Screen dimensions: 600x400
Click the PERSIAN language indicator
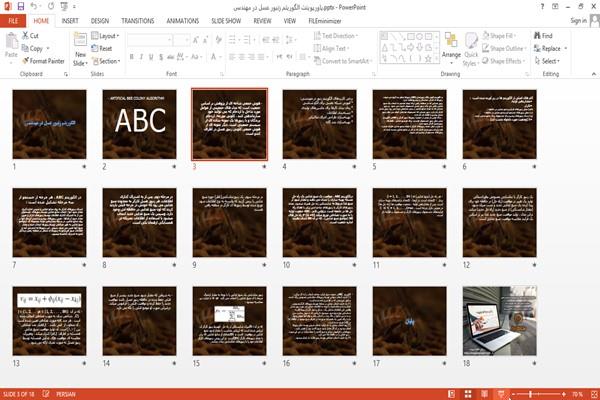coord(66,394)
